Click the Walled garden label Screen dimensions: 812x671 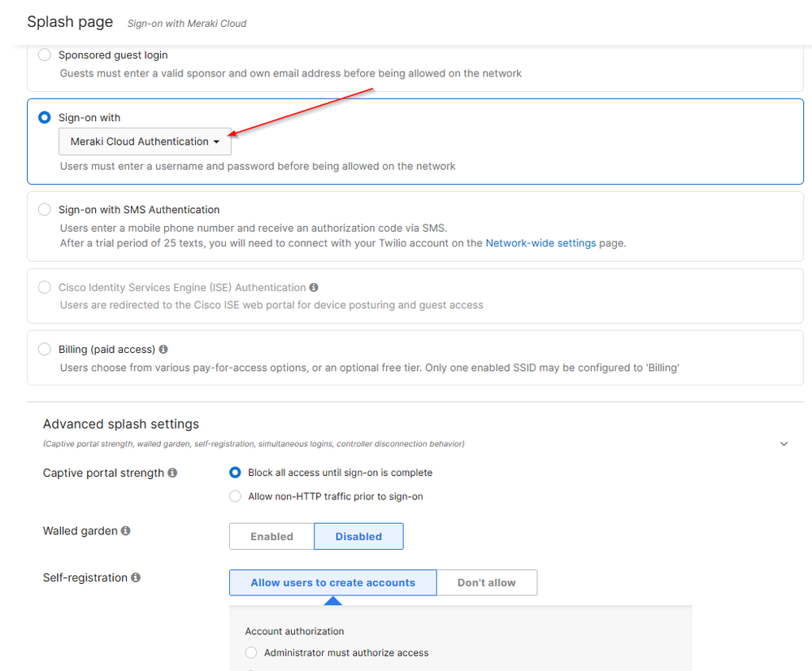[x=80, y=530]
